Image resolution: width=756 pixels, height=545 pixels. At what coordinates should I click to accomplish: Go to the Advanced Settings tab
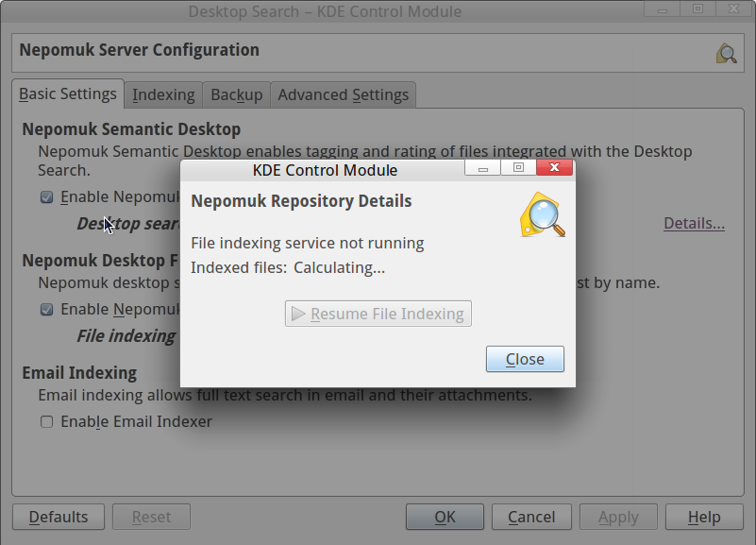[343, 94]
